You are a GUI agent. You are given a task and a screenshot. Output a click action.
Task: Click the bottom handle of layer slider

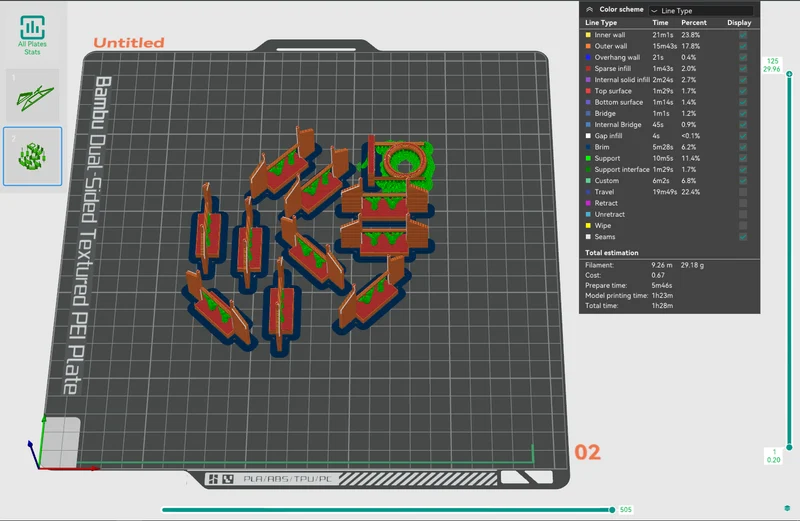(x=789, y=447)
